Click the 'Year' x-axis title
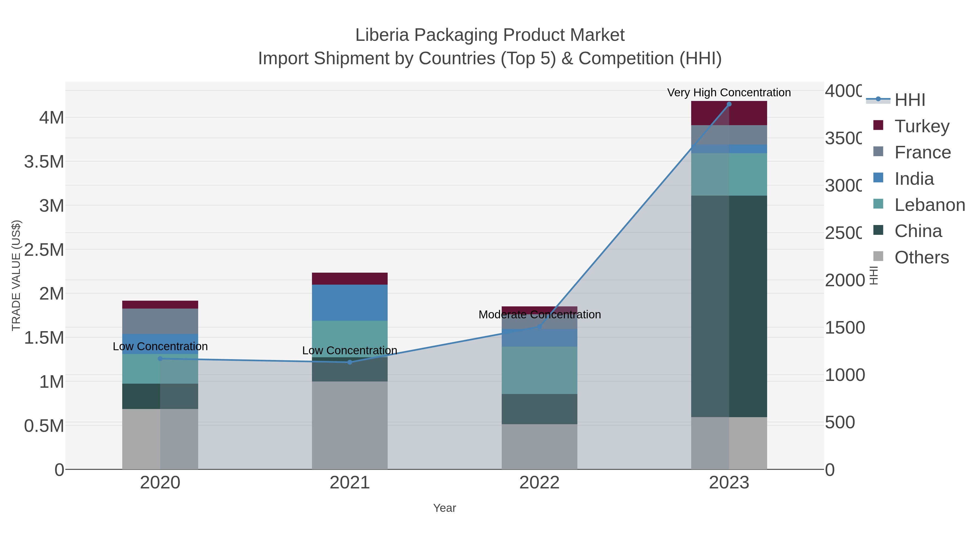 pos(444,508)
